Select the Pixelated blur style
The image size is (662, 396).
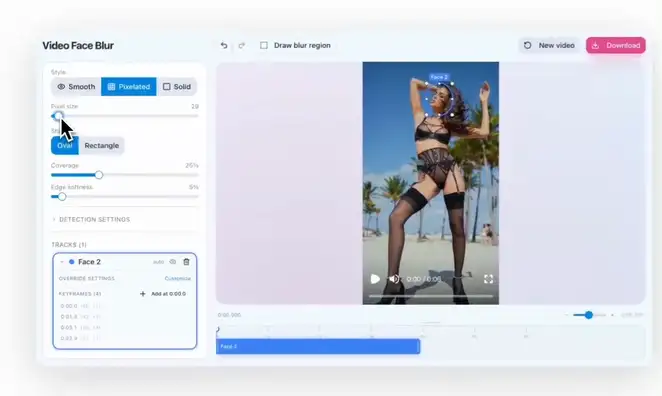coord(129,87)
